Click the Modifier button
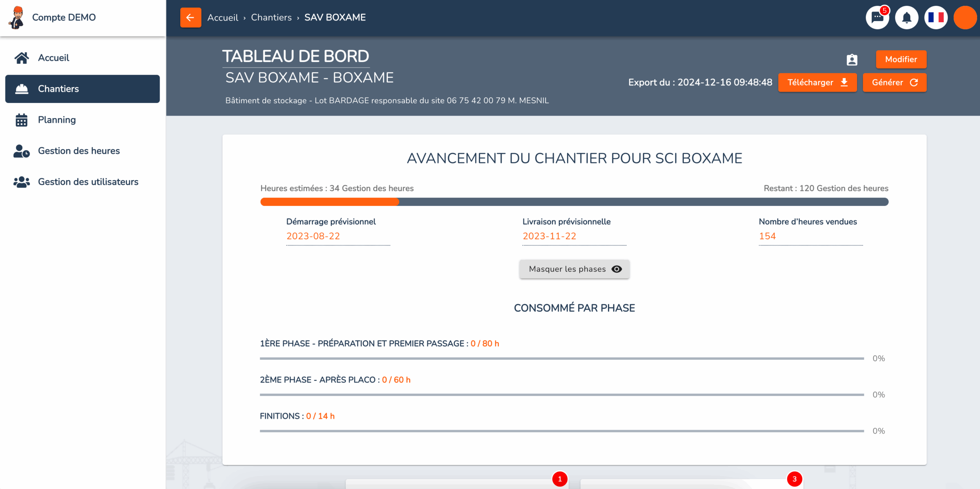 tap(901, 59)
